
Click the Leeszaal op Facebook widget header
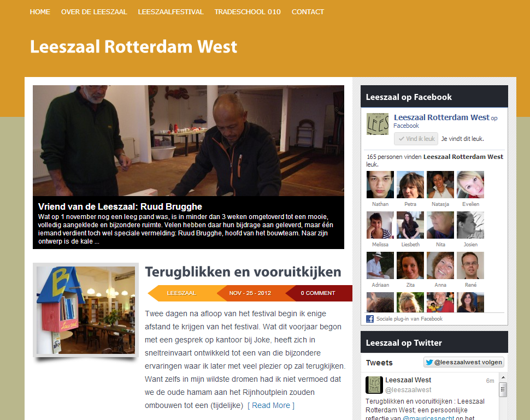(434, 97)
